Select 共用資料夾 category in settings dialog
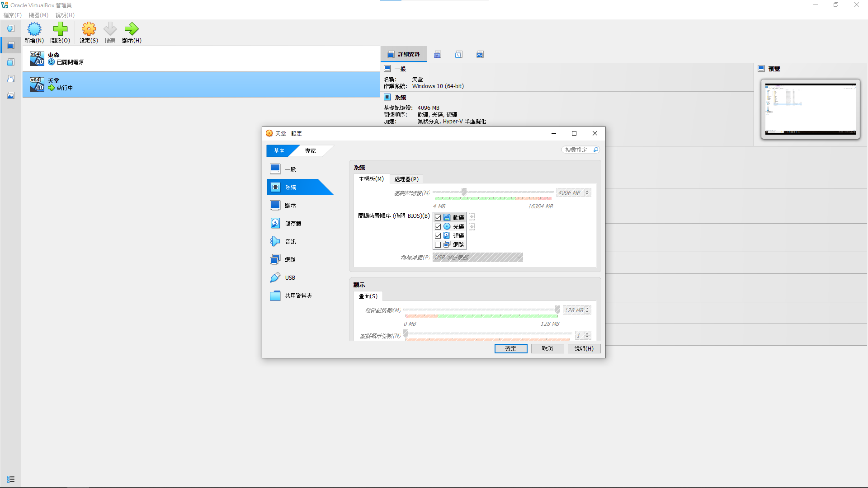868x488 pixels. click(x=300, y=296)
